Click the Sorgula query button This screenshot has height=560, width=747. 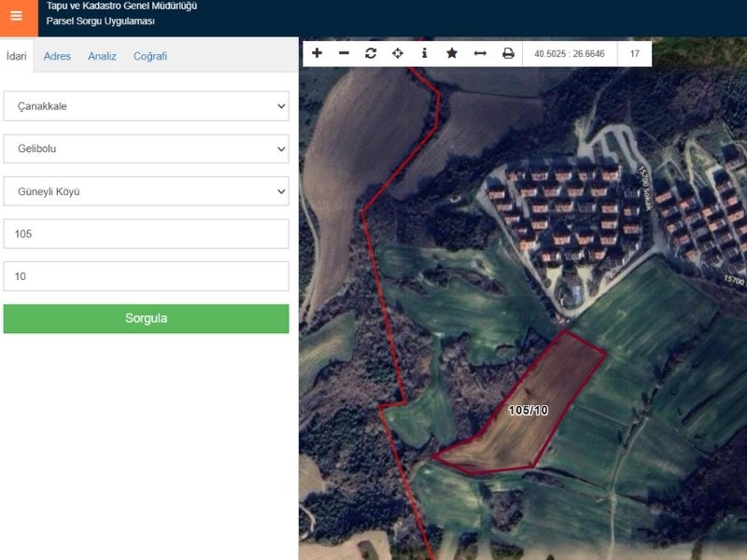click(x=145, y=318)
